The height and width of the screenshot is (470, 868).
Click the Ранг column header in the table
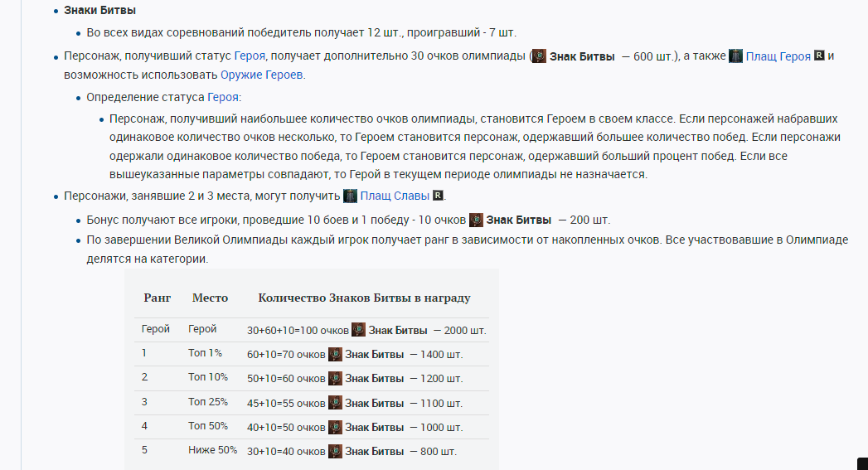pyautogui.click(x=157, y=298)
